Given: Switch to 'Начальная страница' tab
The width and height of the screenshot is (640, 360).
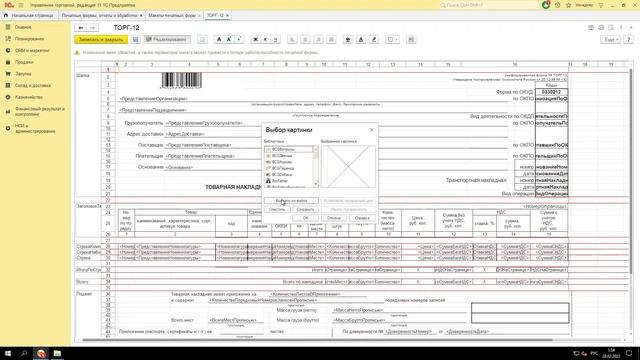Looking at the screenshot, I should [x=29, y=16].
